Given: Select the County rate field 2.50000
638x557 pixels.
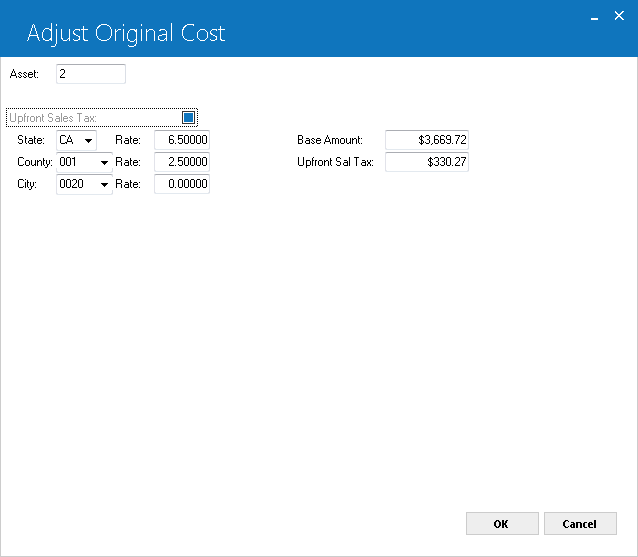Looking at the screenshot, I should click(x=182, y=162).
